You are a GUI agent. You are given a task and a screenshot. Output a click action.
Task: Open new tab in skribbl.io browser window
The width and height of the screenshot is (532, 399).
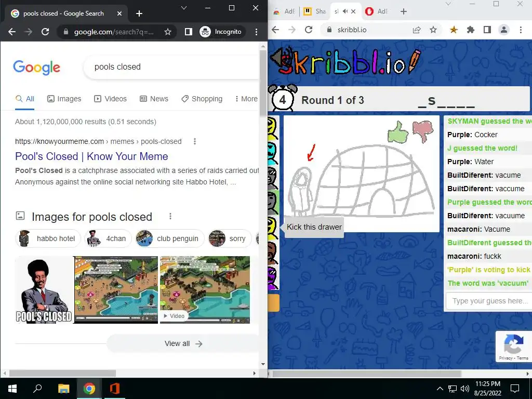tap(403, 11)
